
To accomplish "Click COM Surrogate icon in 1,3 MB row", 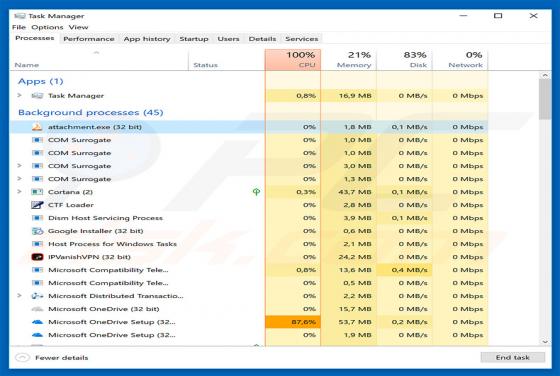I will (37, 179).
